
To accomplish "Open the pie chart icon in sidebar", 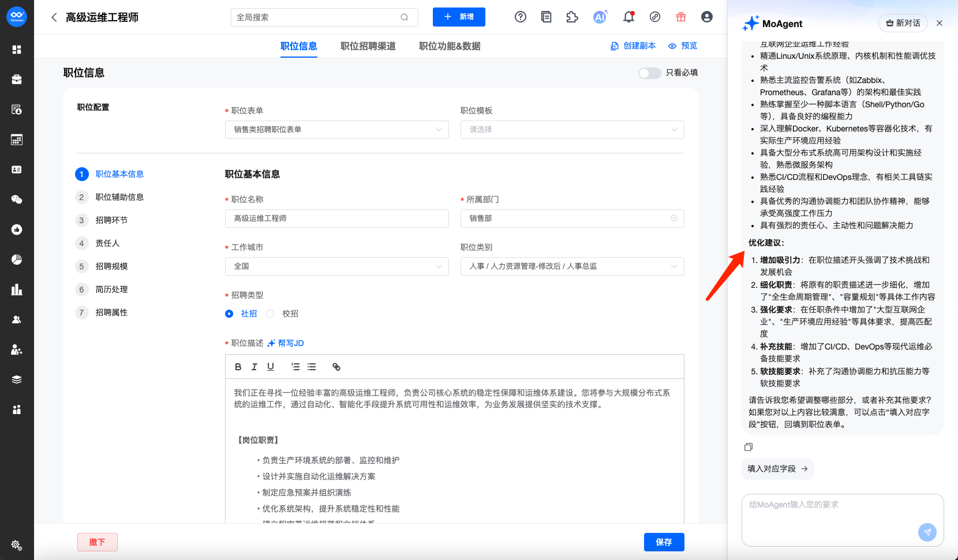I will pos(17,260).
